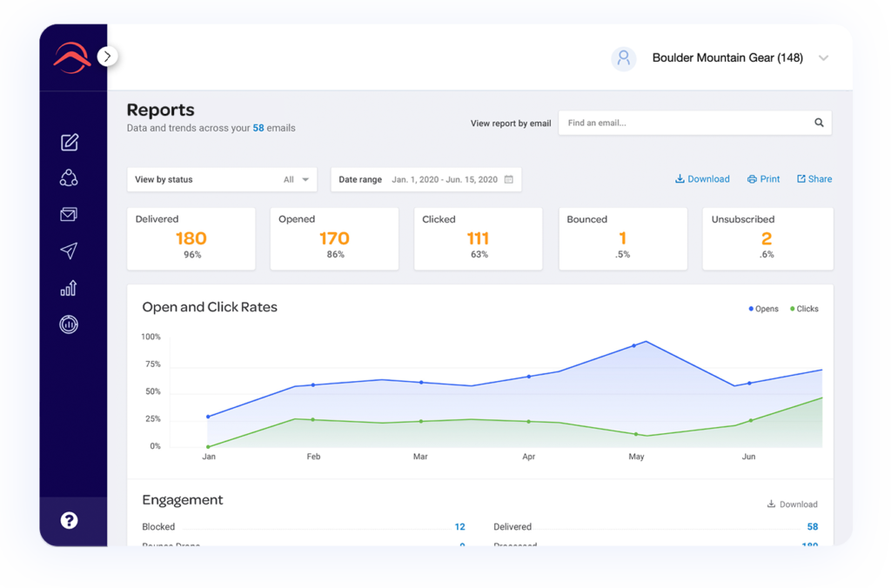This screenshot has height=588, width=891.
Task: Open help via question mark icon
Action: [69, 521]
